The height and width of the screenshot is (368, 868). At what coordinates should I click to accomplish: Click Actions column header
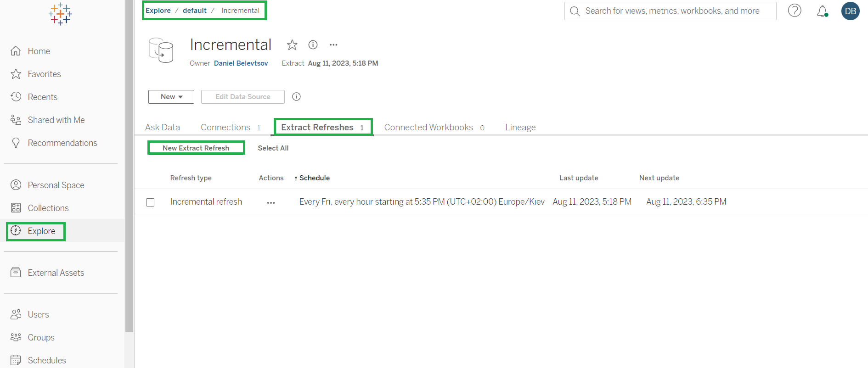271,178
